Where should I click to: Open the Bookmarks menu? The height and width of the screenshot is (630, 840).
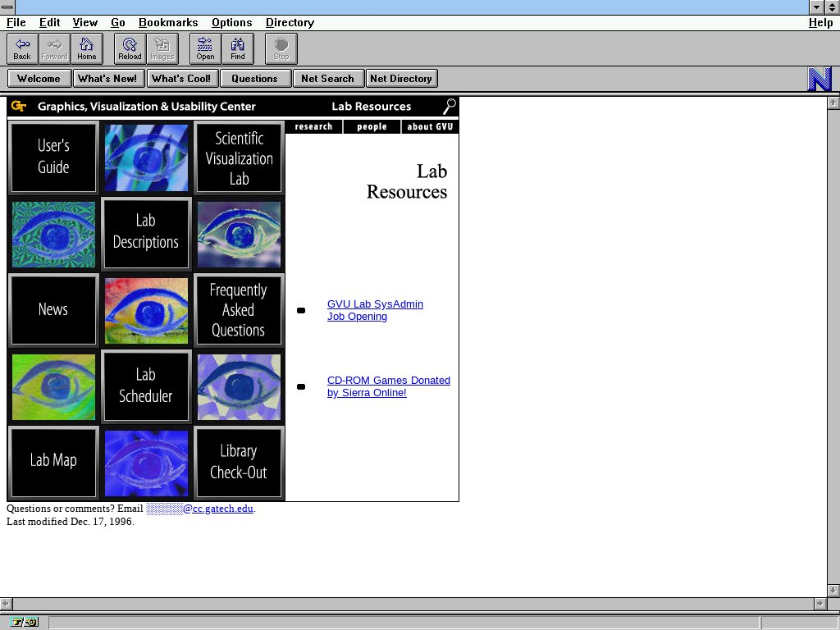tap(168, 22)
